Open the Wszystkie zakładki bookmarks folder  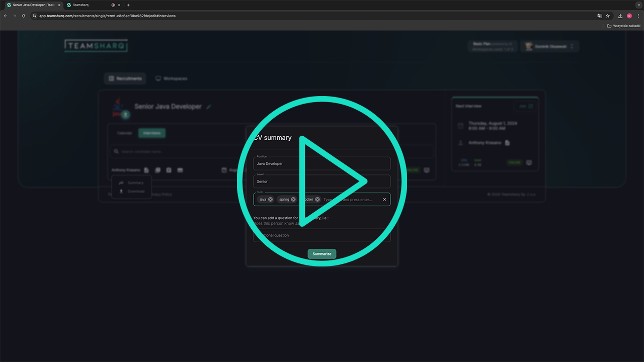point(623,26)
